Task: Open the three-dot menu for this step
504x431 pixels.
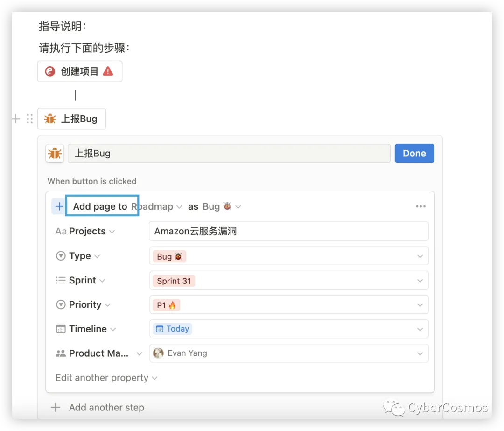Action: point(420,207)
